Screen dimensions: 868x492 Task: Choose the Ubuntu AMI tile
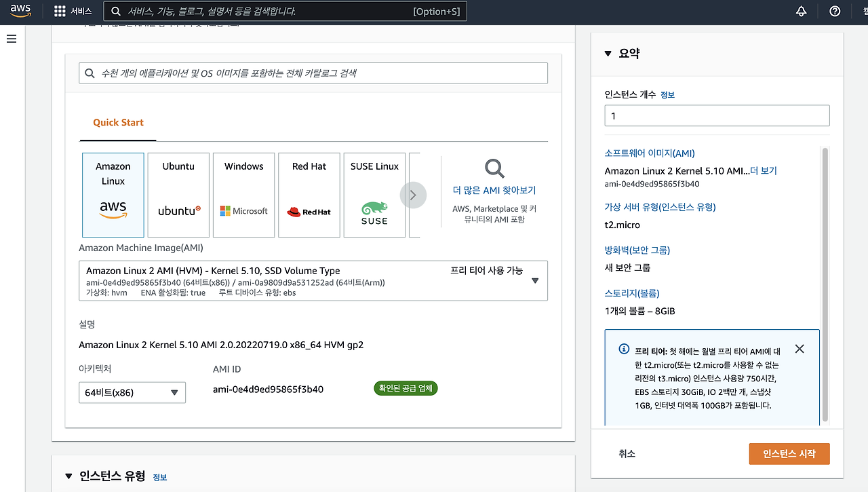(x=178, y=195)
